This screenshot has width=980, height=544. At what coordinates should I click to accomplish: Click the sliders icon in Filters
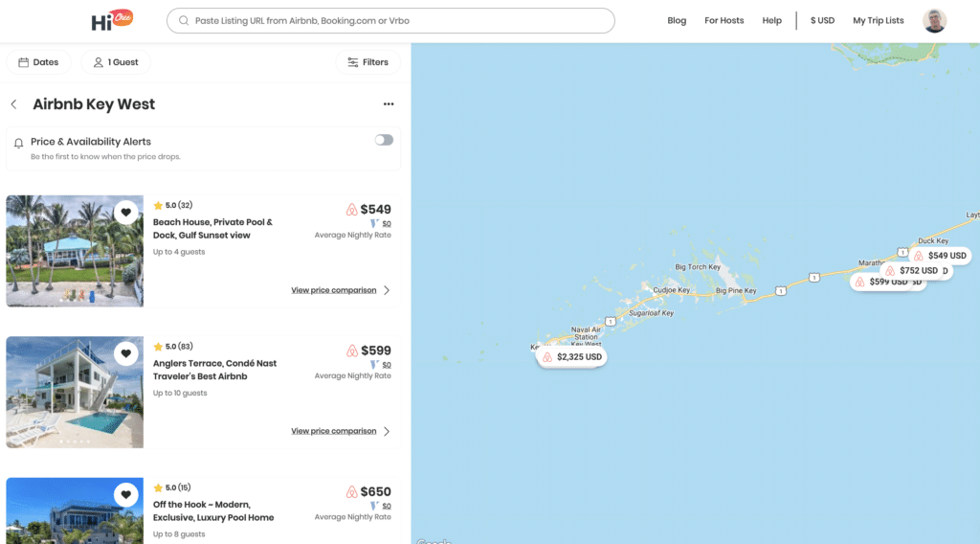[x=353, y=62]
